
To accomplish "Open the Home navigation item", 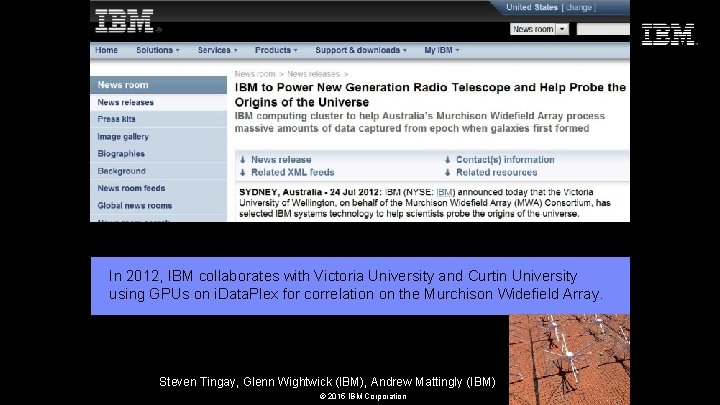I will pos(107,50).
